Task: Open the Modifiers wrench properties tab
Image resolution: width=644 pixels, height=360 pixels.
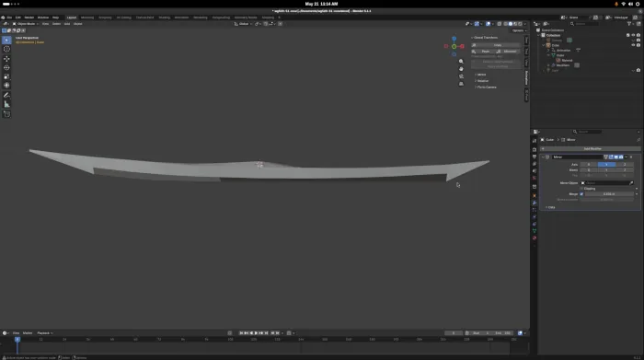Action: (x=535, y=203)
